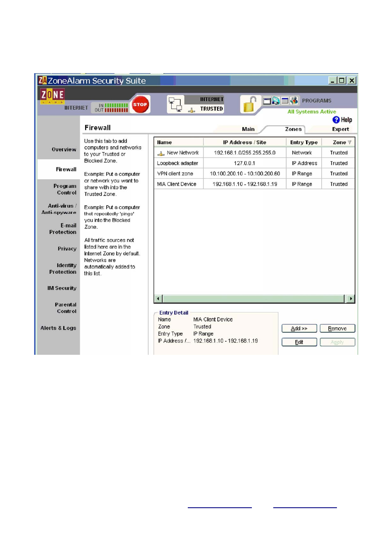
Task: Click IP Range entry type of VPN client zone
Action: tap(304, 173)
